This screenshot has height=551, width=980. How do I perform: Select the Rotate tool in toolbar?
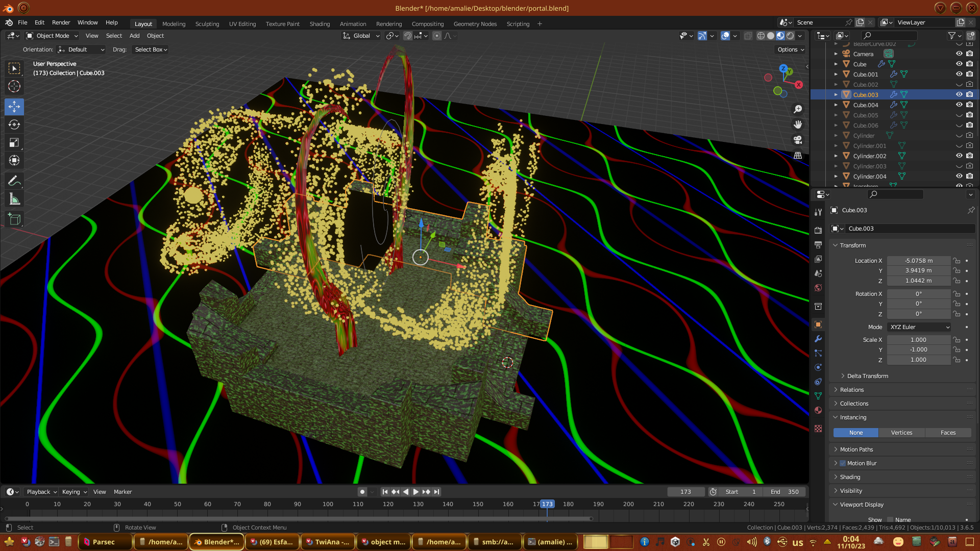click(x=14, y=125)
